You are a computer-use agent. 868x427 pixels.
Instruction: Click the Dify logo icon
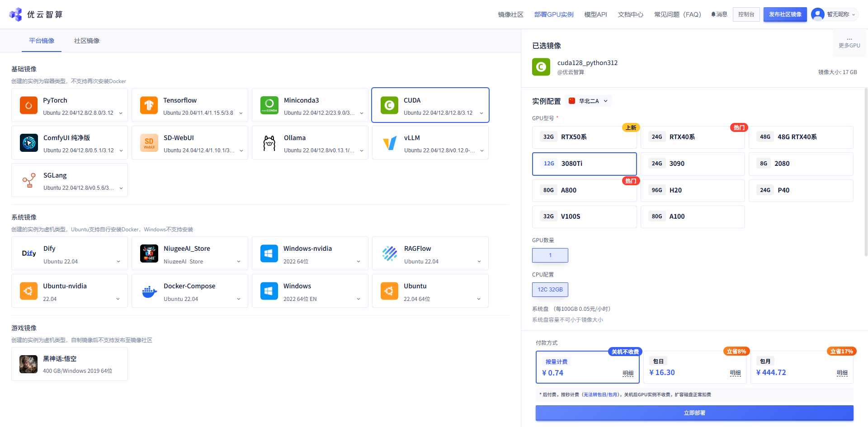tap(29, 253)
